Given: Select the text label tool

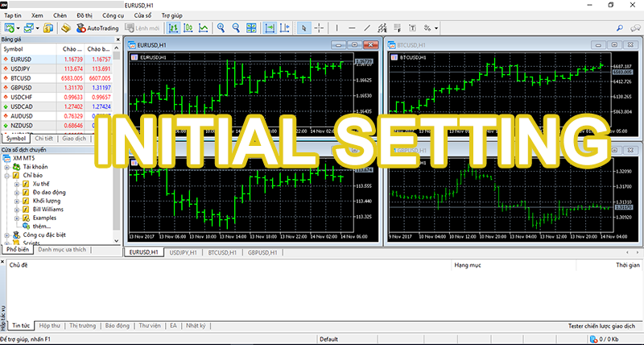Looking at the screenshot, I should coord(412,28).
